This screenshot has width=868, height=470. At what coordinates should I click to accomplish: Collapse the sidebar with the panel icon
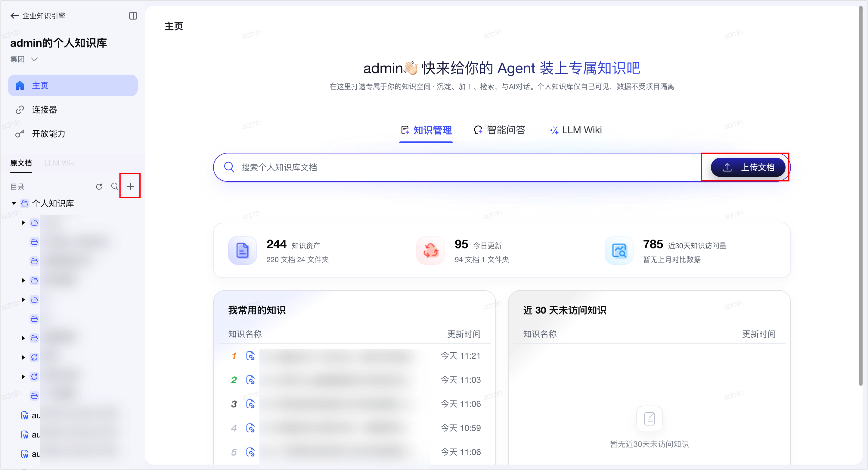[x=133, y=16]
